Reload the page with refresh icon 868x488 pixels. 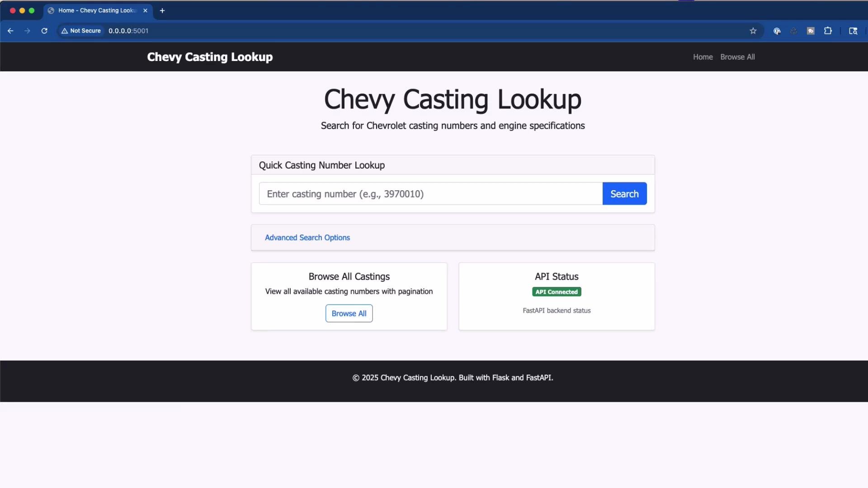[44, 31]
